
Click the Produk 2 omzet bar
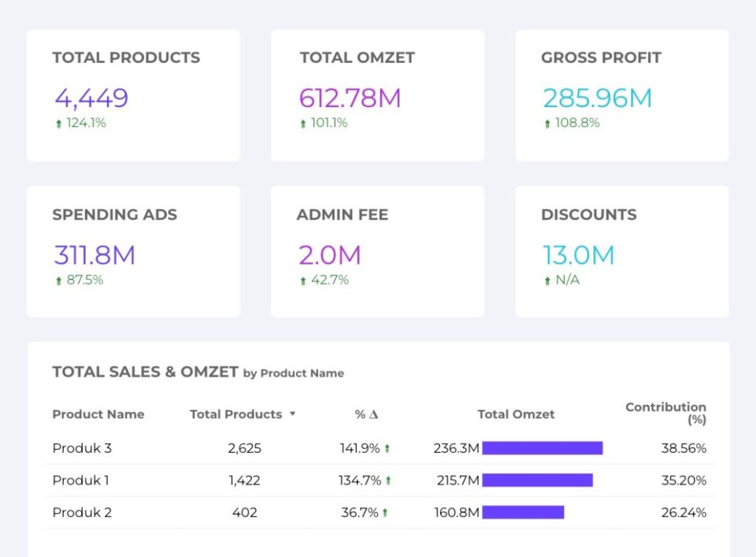[523, 513]
